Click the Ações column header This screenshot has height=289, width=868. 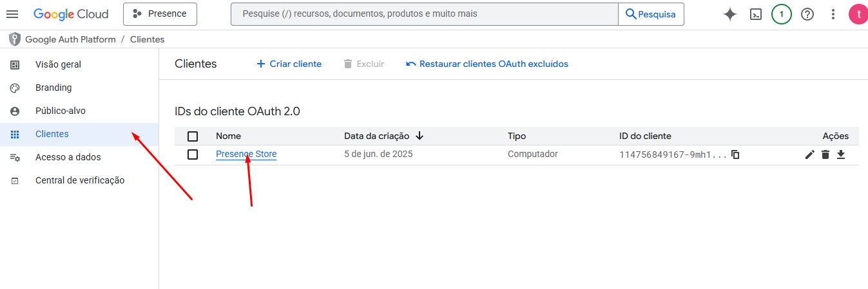click(x=836, y=136)
